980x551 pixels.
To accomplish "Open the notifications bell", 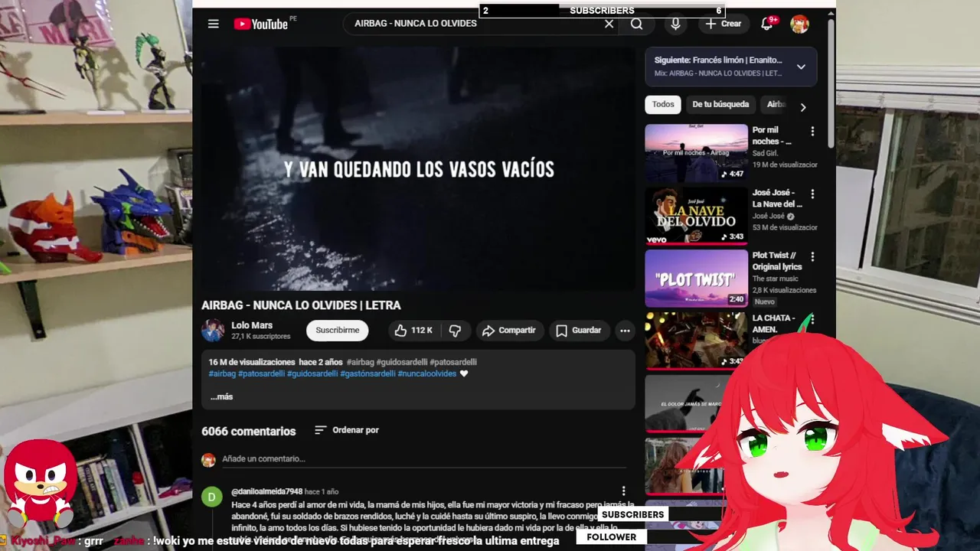I will click(x=766, y=24).
